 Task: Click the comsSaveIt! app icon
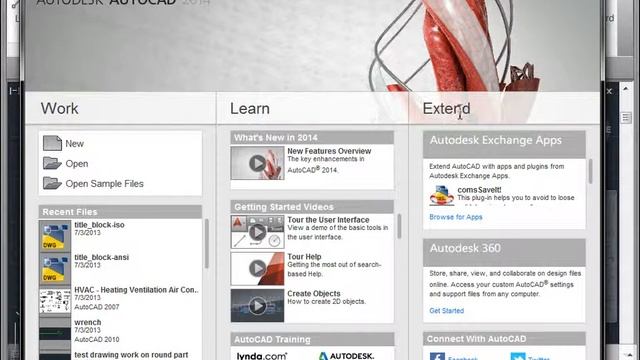(442, 195)
